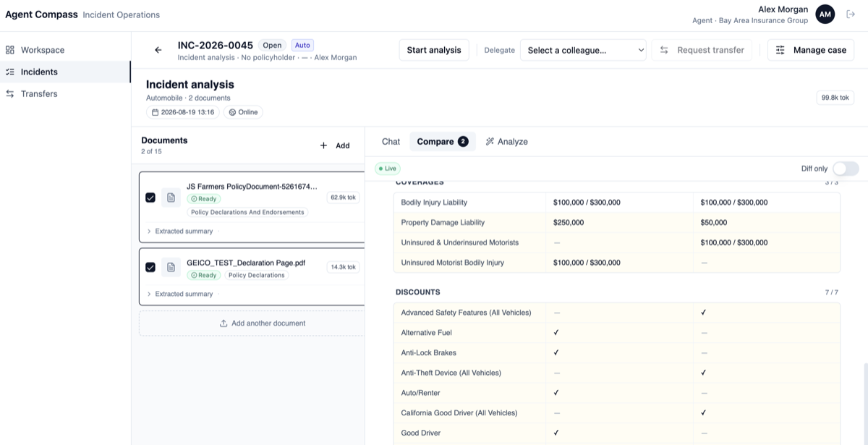The image size is (868, 445).
Task: Click the Agent Compass logo text
Action: click(x=41, y=14)
